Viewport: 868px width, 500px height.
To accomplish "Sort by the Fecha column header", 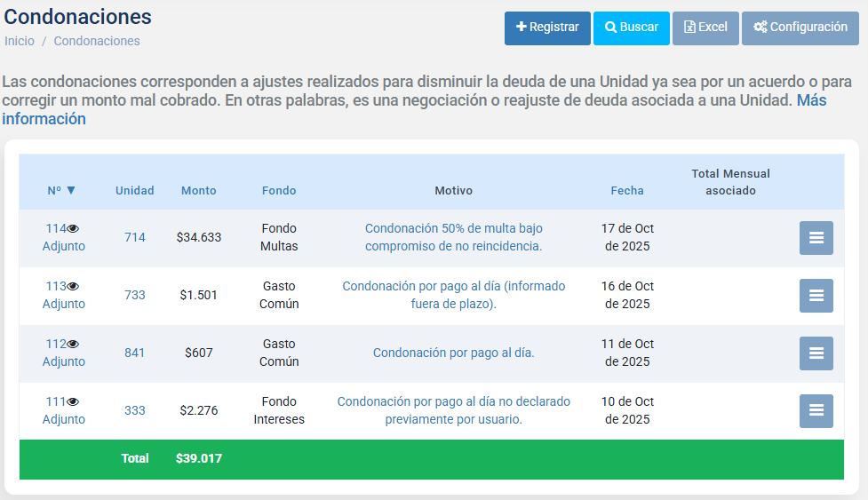I will click(x=627, y=190).
